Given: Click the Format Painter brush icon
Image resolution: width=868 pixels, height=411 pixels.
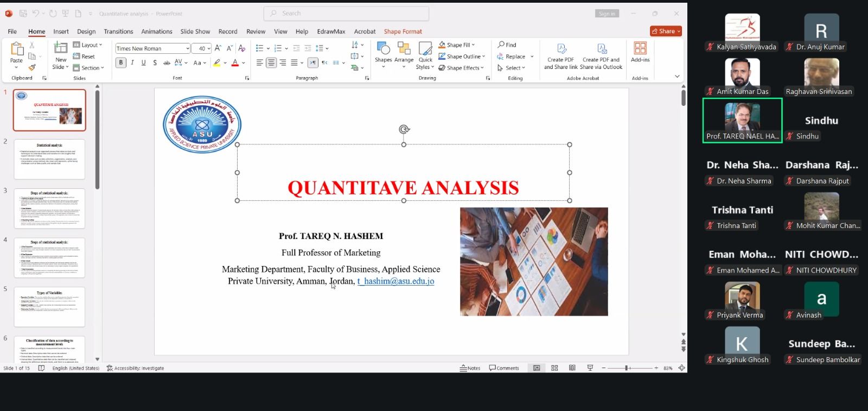Looking at the screenshot, I should (32, 67).
